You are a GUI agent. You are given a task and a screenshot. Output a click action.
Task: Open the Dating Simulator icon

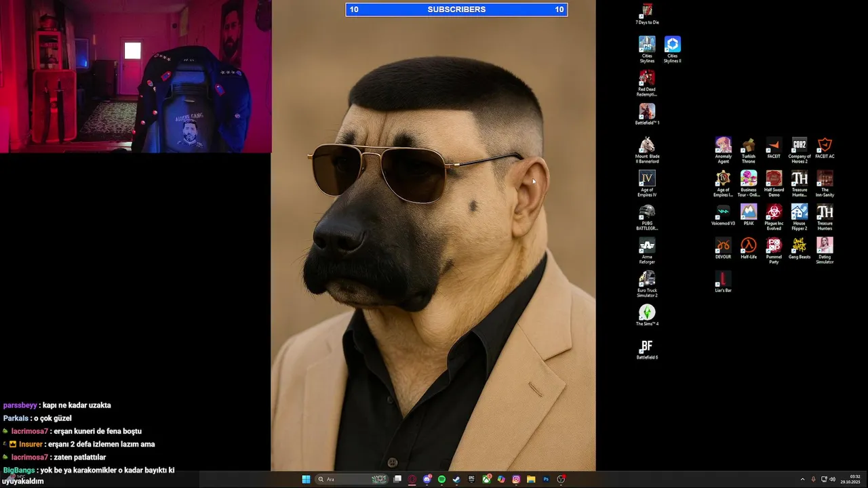click(825, 250)
